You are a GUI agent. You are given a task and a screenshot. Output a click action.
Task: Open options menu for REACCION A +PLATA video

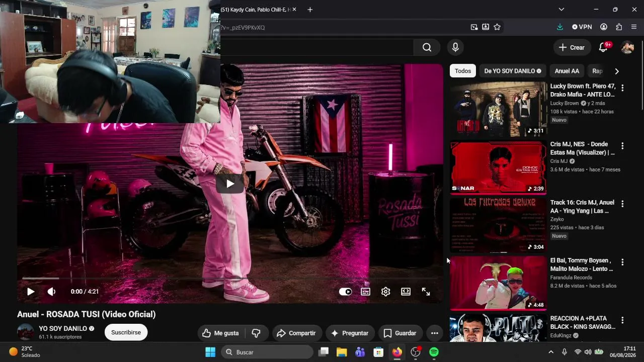622,320
